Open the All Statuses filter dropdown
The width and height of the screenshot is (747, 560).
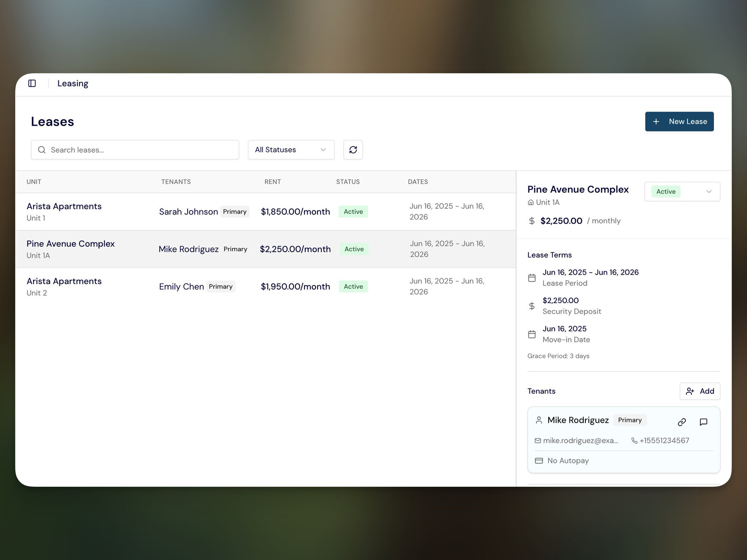[290, 149]
